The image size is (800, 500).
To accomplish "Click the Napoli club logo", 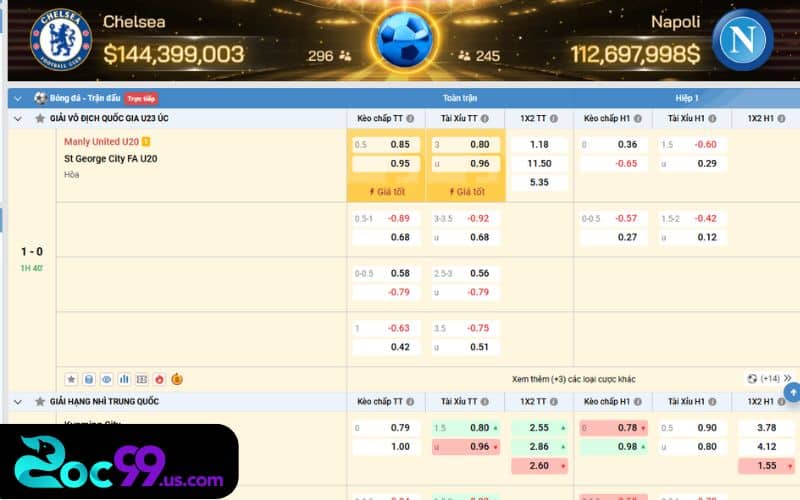I will 743,40.
